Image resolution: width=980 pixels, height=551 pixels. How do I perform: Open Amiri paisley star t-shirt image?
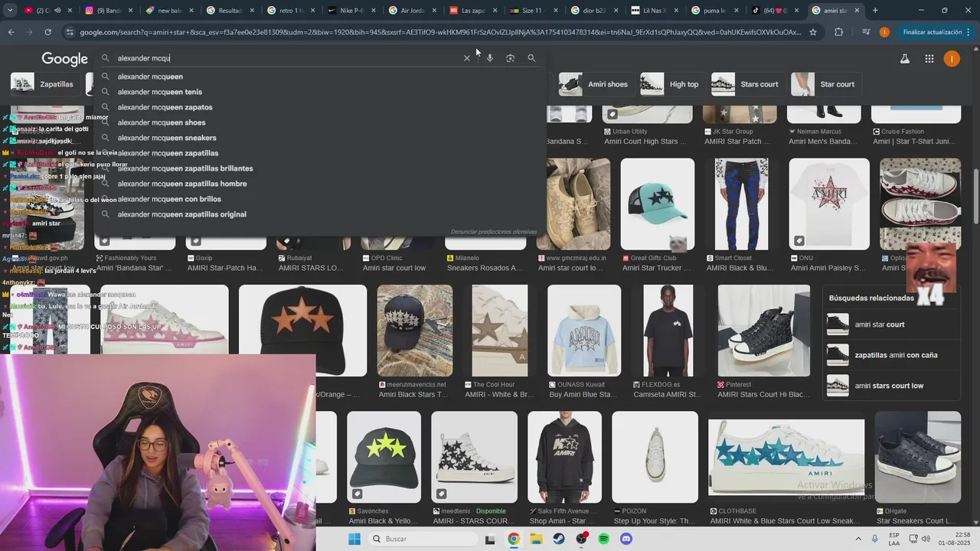pyautogui.click(x=829, y=204)
